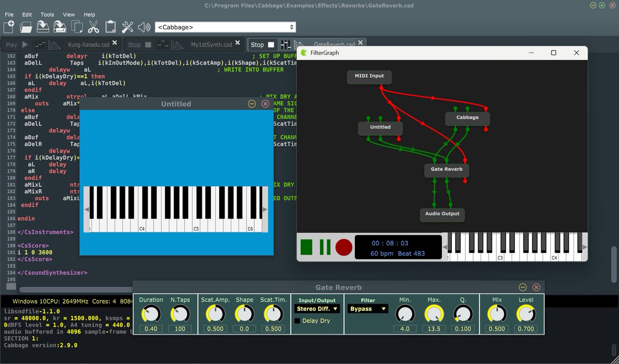Click the Shape knob in Gate Reverb
The height and width of the screenshot is (364, 619).
tap(245, 314)
